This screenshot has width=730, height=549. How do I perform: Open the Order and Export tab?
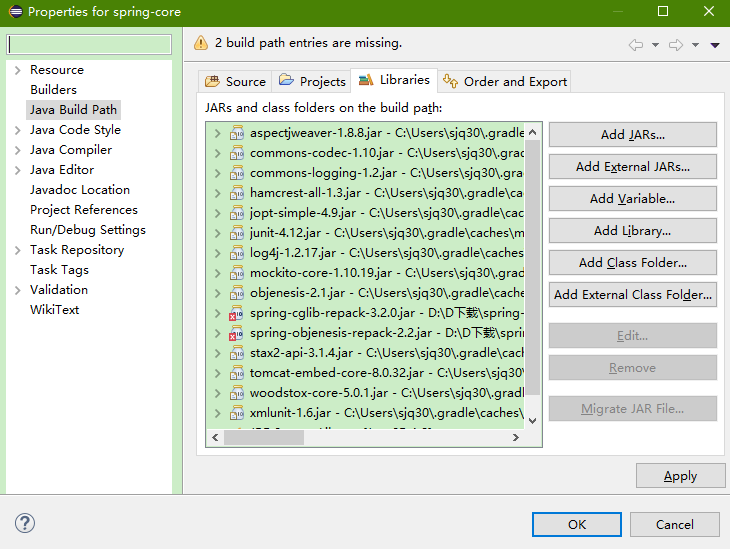[x=504, y=82]
